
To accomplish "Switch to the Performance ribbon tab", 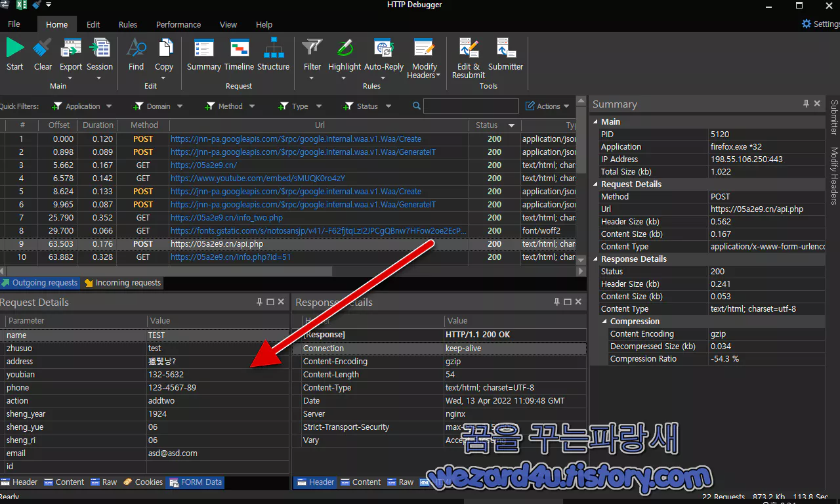I will tap(178, 24).
